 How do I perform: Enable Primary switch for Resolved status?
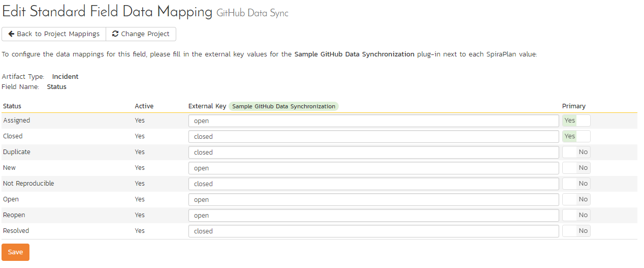point(576,231)
